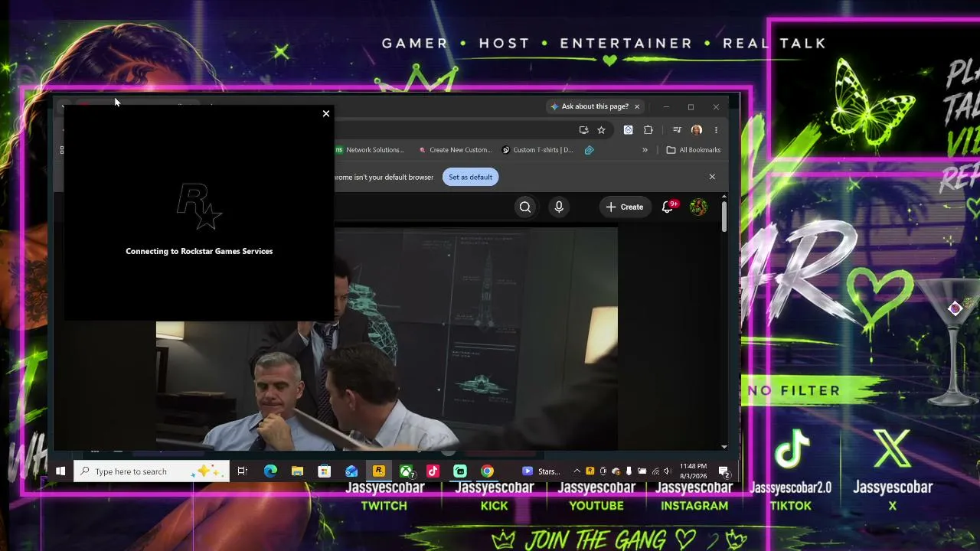Open Chrome media controls icon

pos(677,130)
